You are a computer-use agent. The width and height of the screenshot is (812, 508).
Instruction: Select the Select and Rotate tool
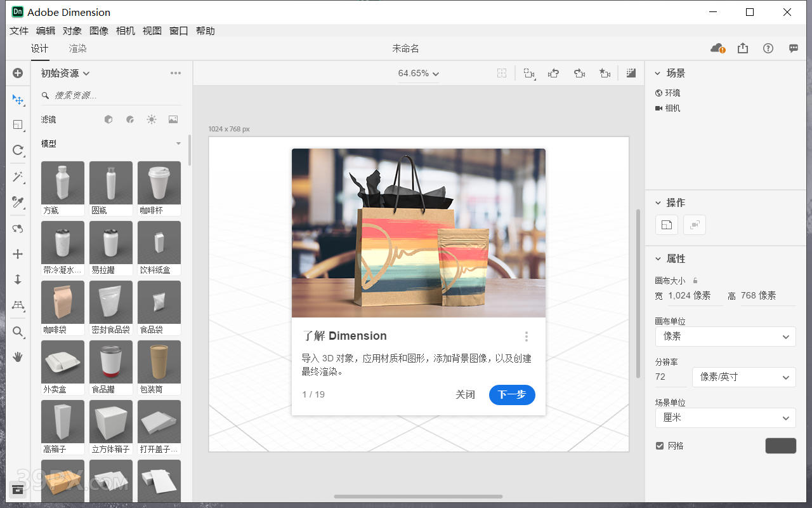tap(18, 150)
